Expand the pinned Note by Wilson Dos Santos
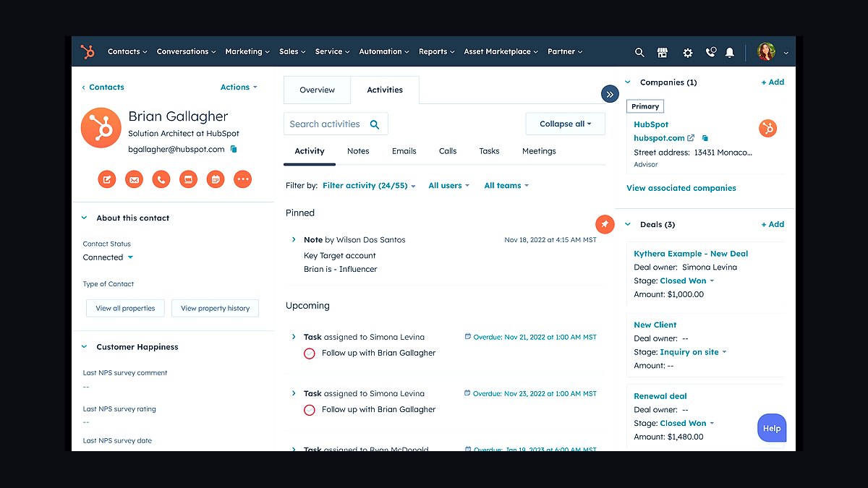Image resolution: width=868 pixels, height=488 pixels. click(x=294, y=239)
